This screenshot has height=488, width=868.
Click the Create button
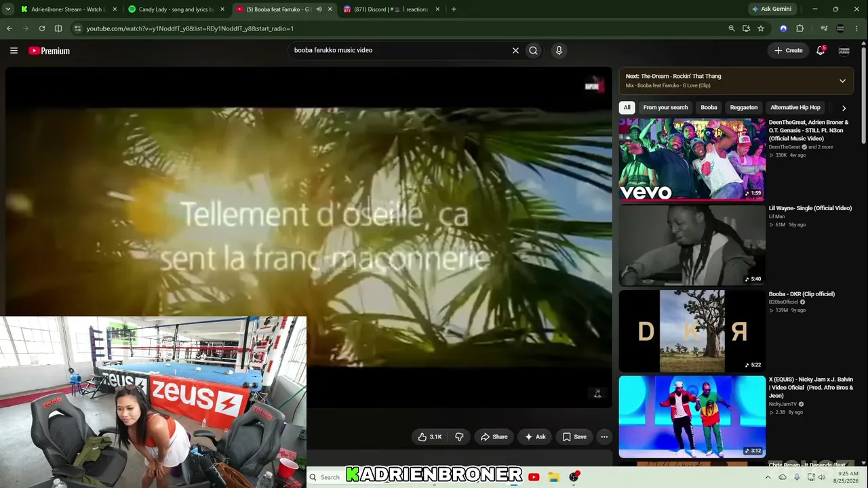[789, 50]
